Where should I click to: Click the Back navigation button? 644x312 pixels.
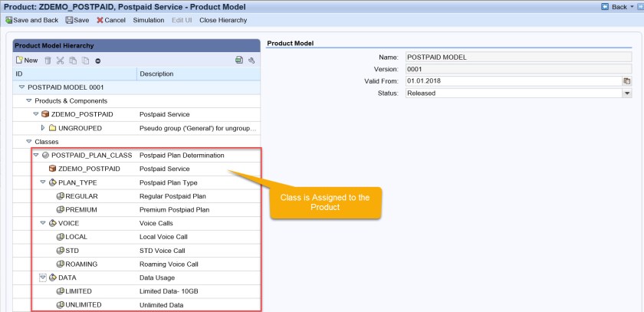pyautogui.click(x=614, y=7)
